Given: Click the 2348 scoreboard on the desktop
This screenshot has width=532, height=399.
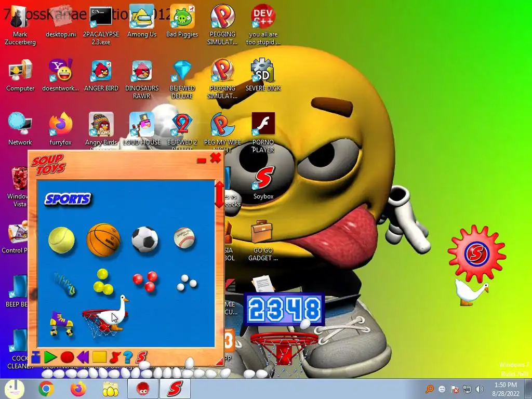Looking at the screenshot, I should click(284, 309).
